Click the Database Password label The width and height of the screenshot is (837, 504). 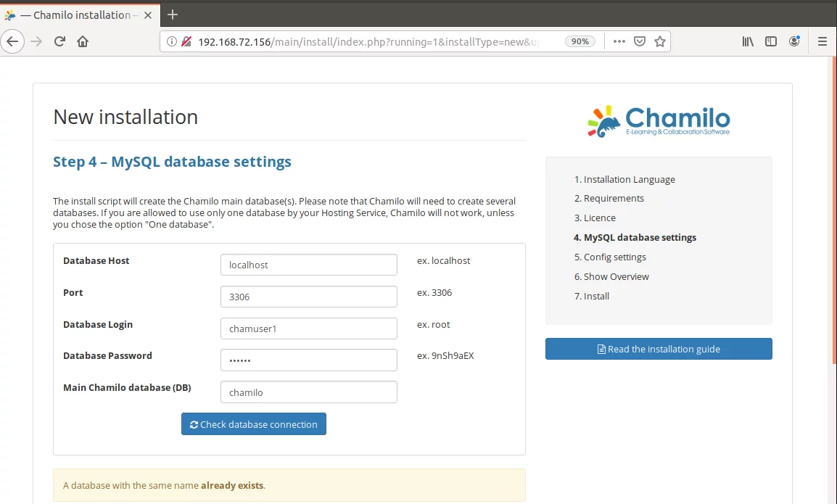point(107,355)
